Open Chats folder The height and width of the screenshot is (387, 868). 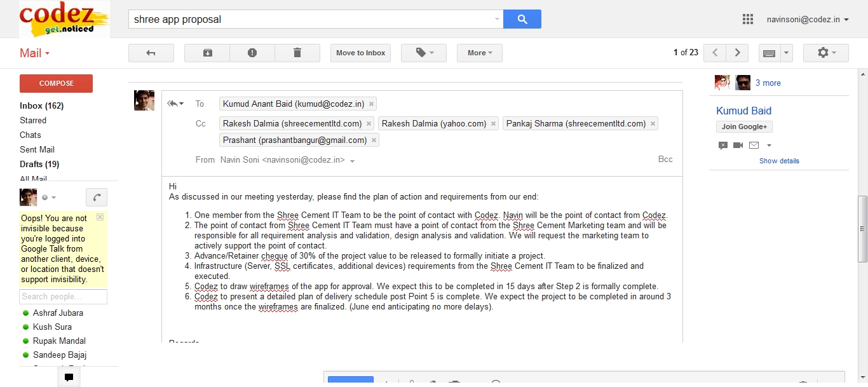pos(31,135)
